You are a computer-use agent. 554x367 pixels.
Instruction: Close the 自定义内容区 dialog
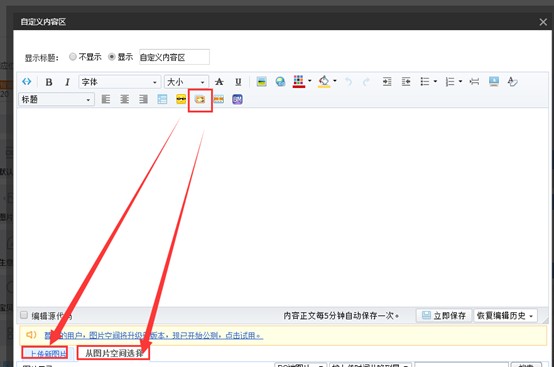(x=543, y=22)
